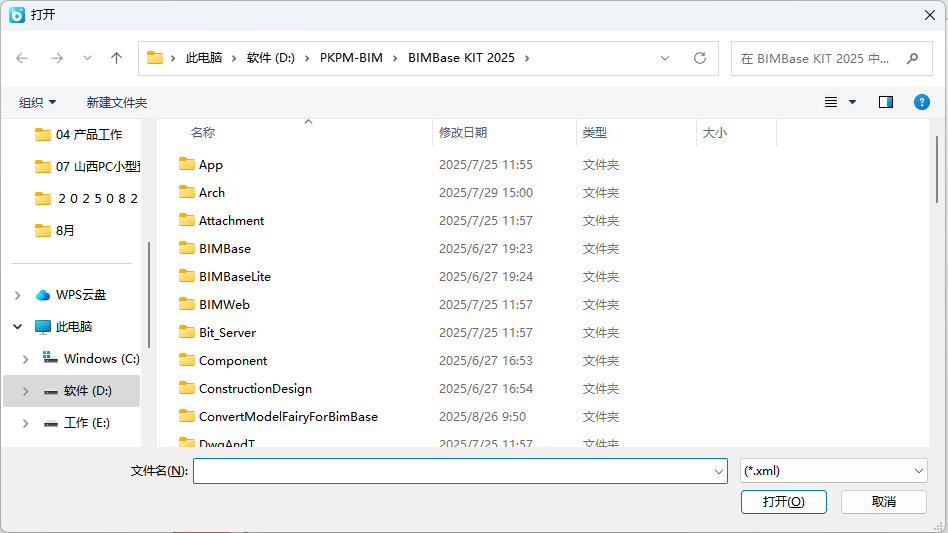Click the 2025/8/26 9:50 date cell

482,417
